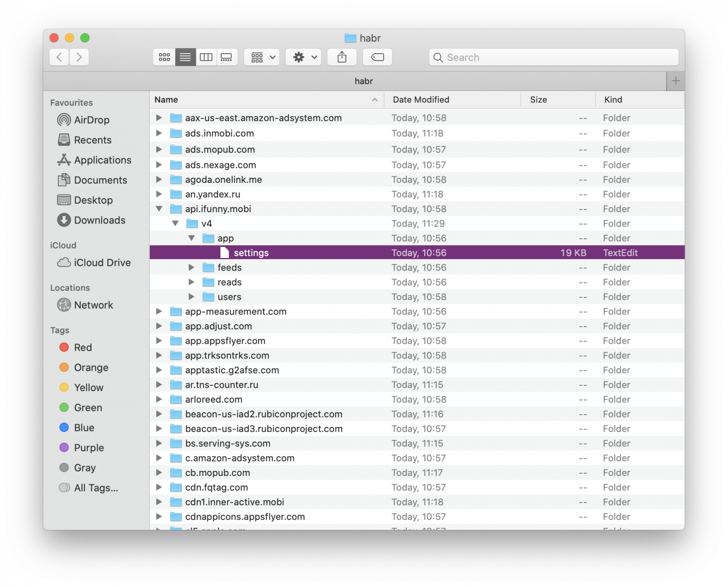Screen dimensions: 728x587
Task: Collapse the api.ifunny.mobi folder
Action: point(159,209)
